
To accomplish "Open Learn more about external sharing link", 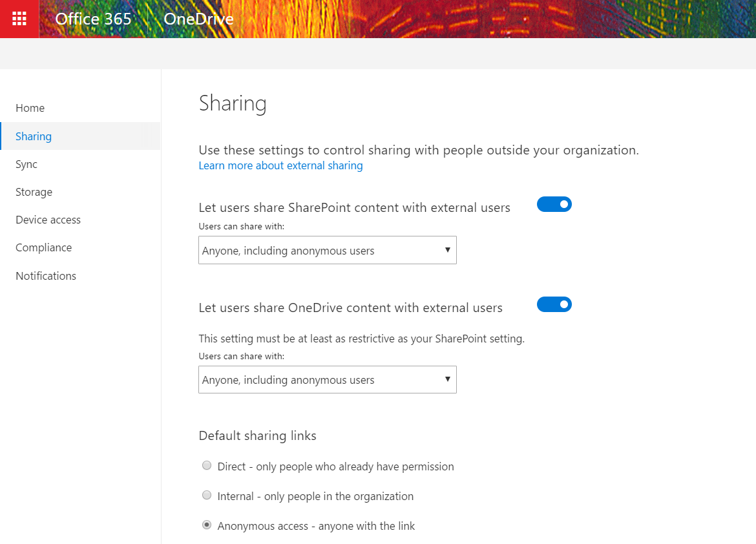I will pyautogui.click(x=280, y=165).
